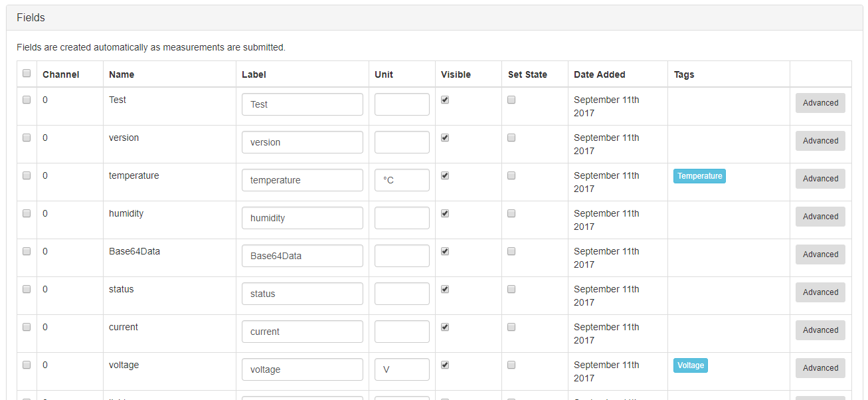The height and width of the screenshot is (400, 868).
Task: Select all fields using the header checkbox
Action: click(26, 73)
